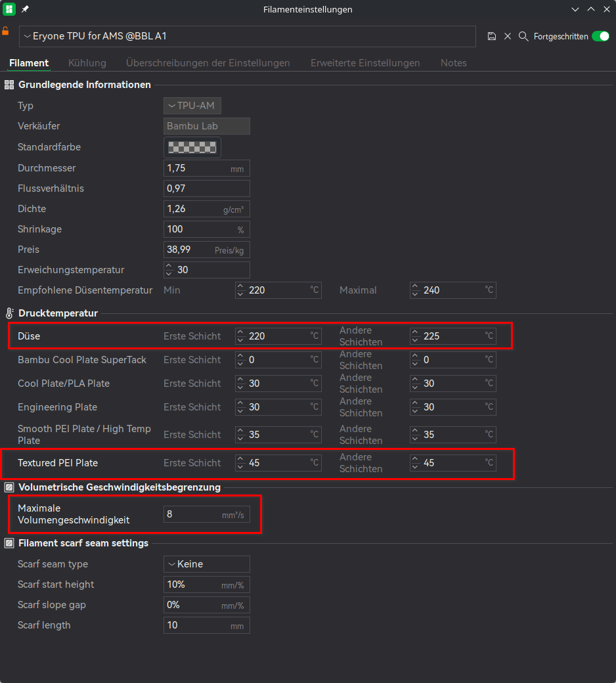
Task: Click SuperTack Andere Schichten value field
Action: pos(453,360)
